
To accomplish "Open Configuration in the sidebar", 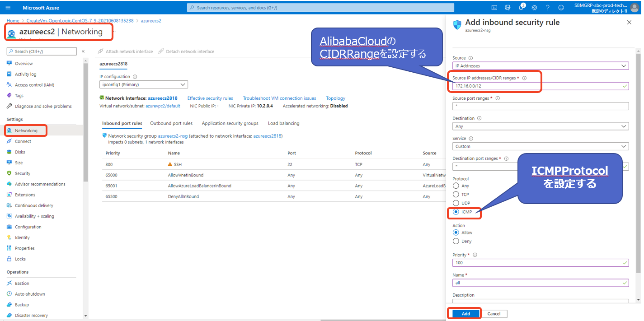I will click(x=28, y=227).
